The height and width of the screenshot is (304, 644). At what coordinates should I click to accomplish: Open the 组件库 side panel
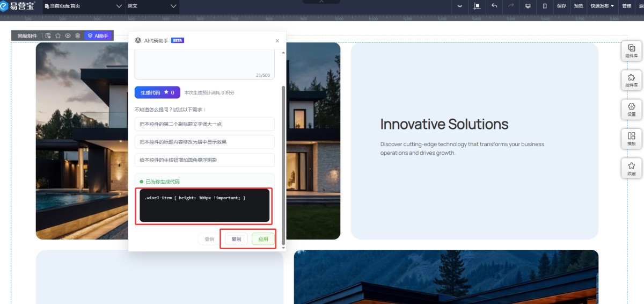(x=631, y=51)
